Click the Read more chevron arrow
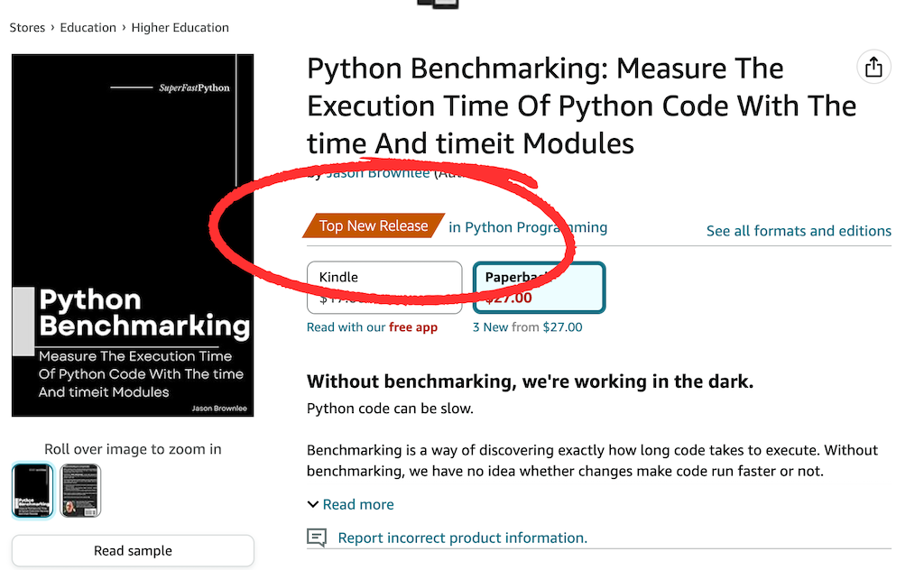 313,504
